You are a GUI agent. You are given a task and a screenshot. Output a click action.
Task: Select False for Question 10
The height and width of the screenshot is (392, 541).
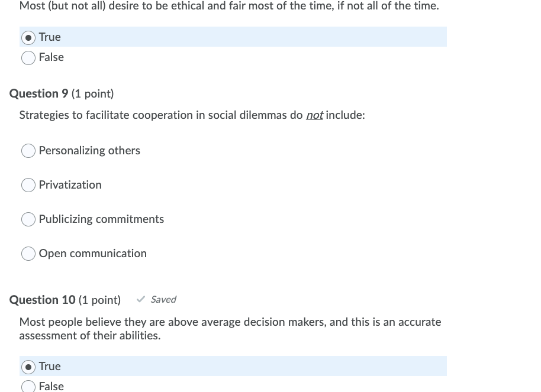pos(28,386)
